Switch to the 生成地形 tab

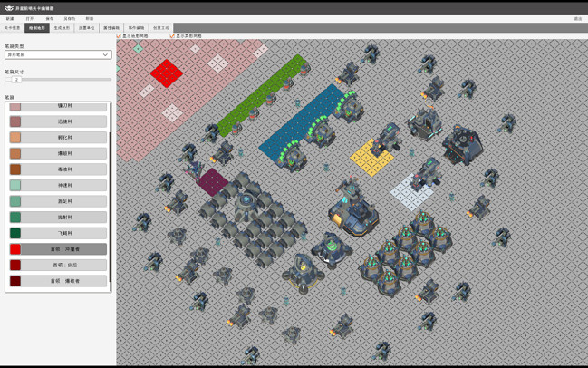click(62, 28)
